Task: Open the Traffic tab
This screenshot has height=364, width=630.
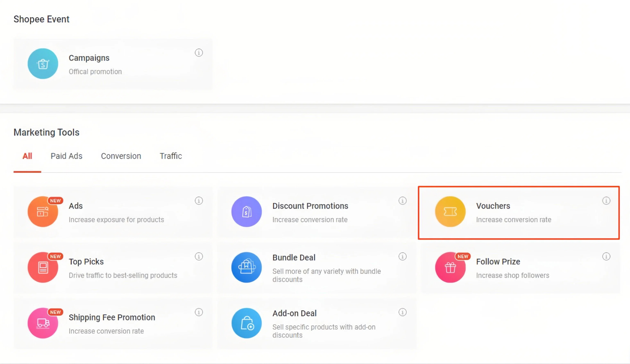Action: pos(171,156)
